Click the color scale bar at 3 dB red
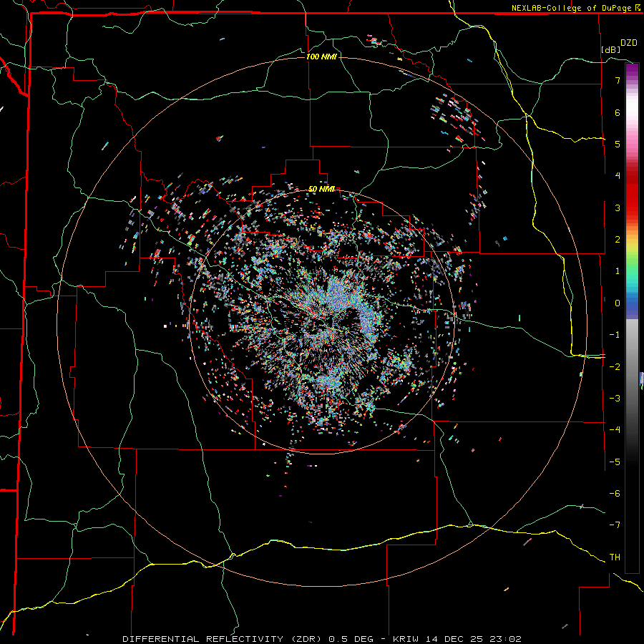Screen dimensions: 644x644 click(632, 208)
